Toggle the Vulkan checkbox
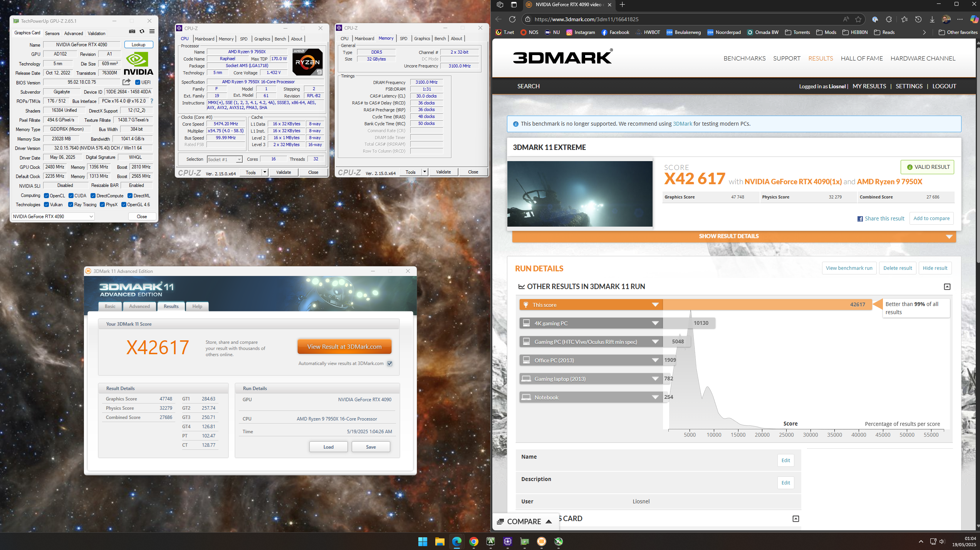 [46, 205]
